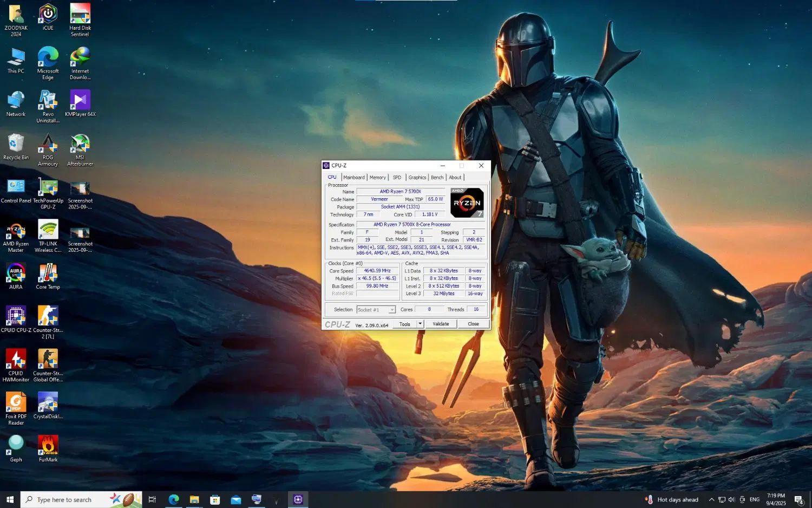Click the Core Speed value 4640.59 MHz
This screenshot has height=508, width=812.
click(x=377, y=271)
